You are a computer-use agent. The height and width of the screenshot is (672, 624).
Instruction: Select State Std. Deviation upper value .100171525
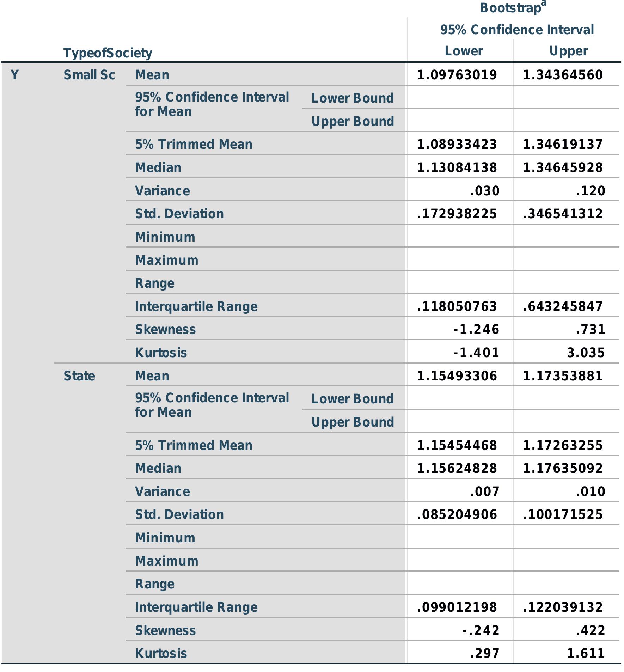[x=563, y=514]
